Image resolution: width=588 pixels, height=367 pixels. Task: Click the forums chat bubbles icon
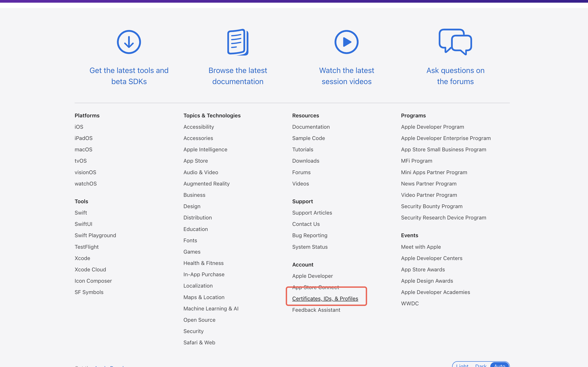click(x=455, y=42)
